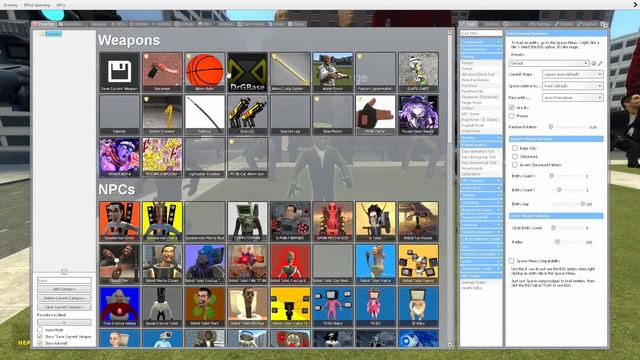Enable Invert Checkered Pattern checkbox
Viewport: 640px width, 360px height.
pyautogui.click(x=515, y=165)
